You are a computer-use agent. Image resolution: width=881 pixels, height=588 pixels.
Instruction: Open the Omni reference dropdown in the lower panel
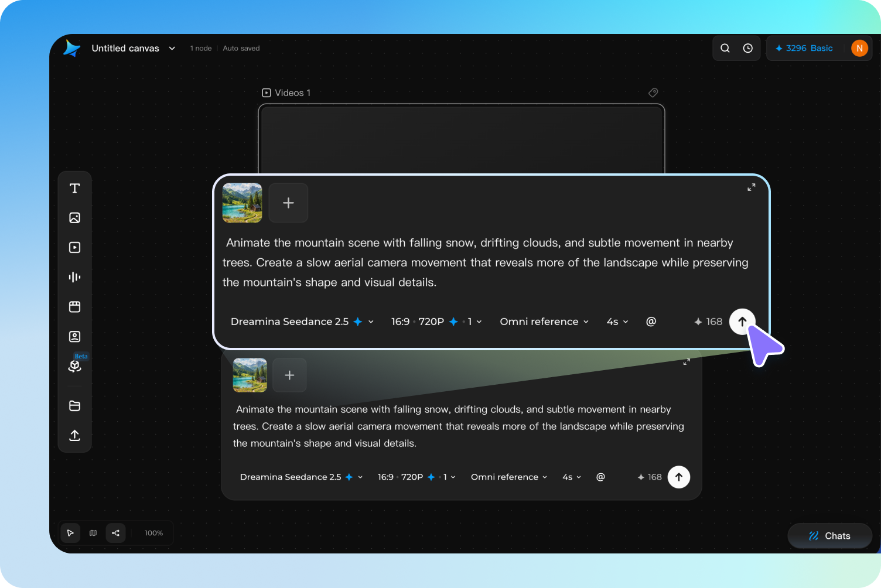pyautogui.click(x=509, y=477)
